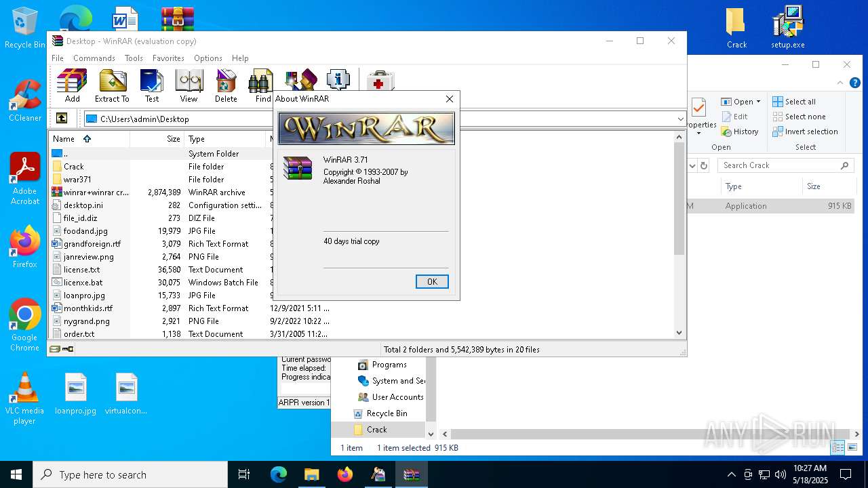
Task: Select the Recycle Bin desktop icon
Action: (x=24, y=27)
